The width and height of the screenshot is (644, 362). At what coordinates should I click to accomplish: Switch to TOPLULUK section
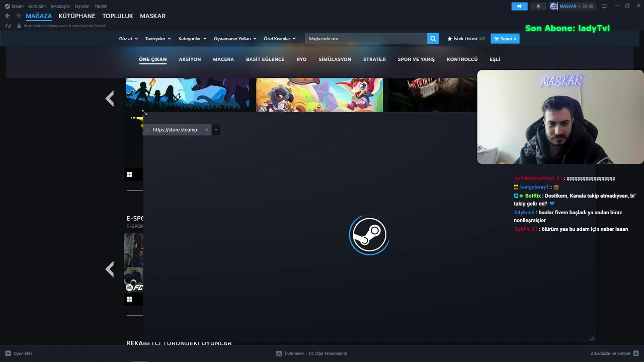[118, 16]
